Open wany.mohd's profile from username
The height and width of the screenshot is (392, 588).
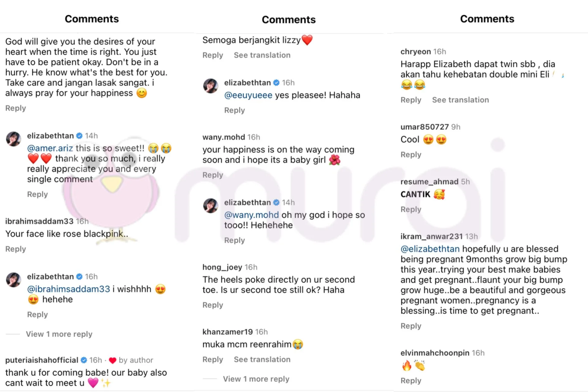point(224,137)
